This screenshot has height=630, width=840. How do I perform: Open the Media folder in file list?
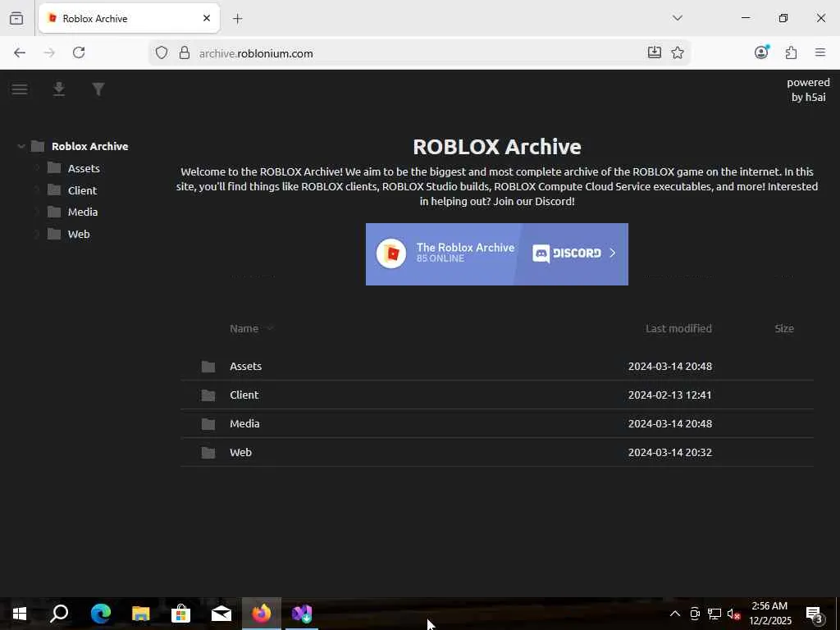pyautogui.click(x=496, y=424)
